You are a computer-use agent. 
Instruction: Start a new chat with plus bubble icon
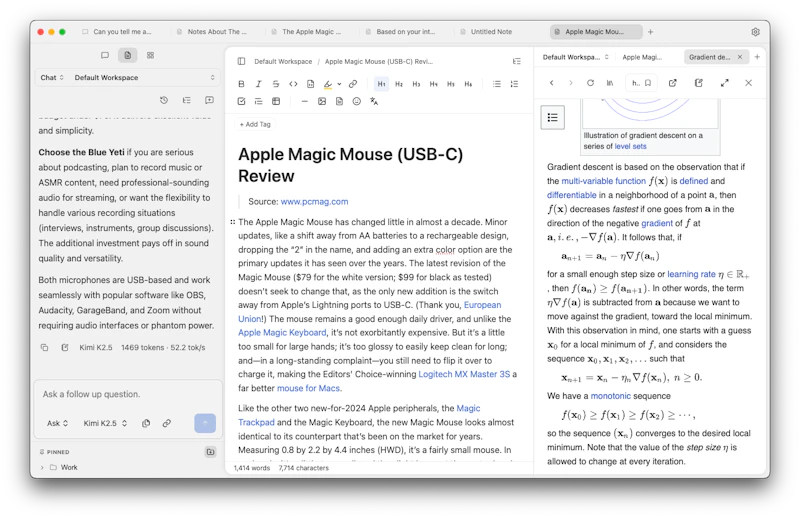[x=209, y=100]
